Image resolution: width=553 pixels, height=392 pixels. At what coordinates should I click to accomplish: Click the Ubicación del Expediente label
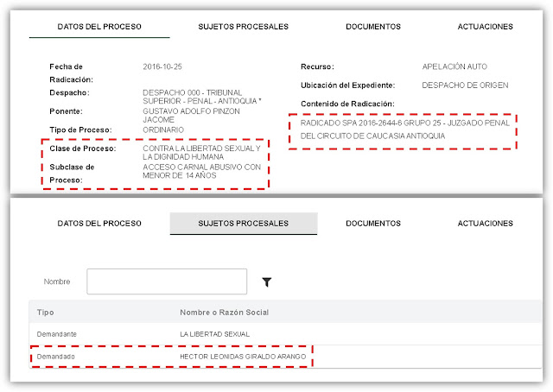point(347,85)
